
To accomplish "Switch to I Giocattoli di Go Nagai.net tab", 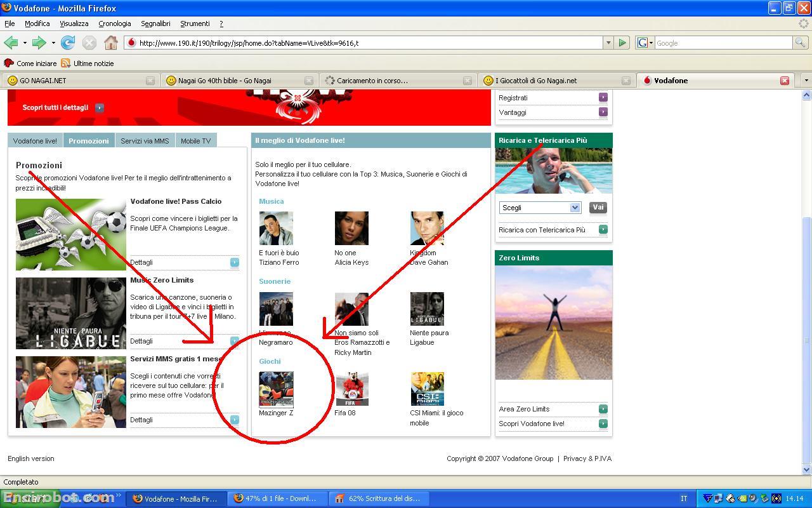I will pyautogui.click(x=556, y=81).
